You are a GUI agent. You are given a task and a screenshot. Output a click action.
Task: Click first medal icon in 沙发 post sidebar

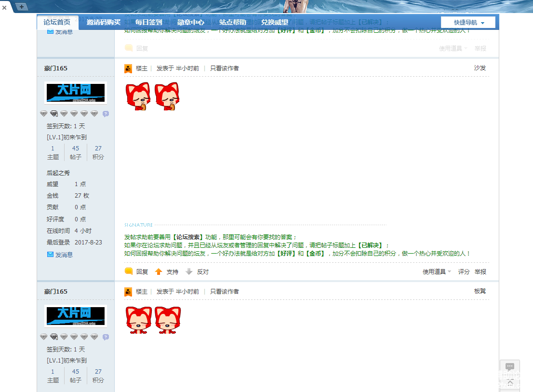tap(43, 114)
